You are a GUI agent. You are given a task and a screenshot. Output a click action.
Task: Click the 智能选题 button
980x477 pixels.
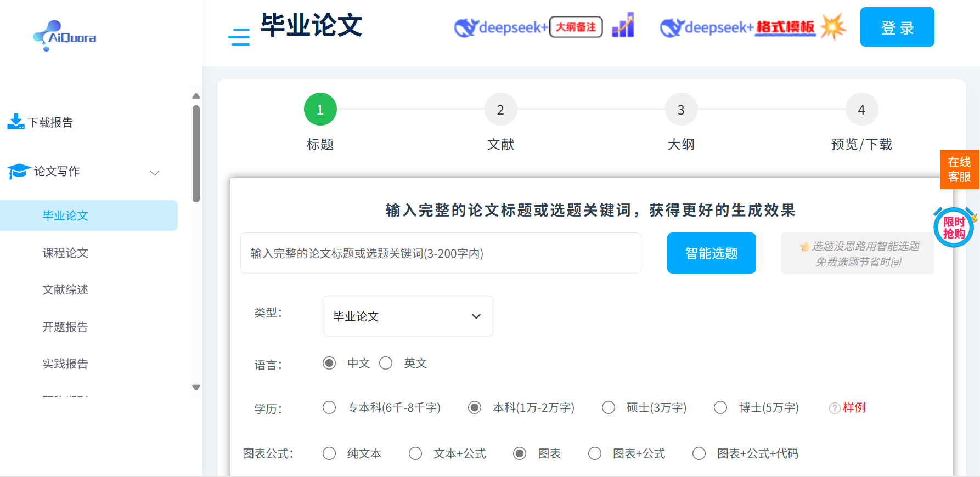(x=712, y=253)
